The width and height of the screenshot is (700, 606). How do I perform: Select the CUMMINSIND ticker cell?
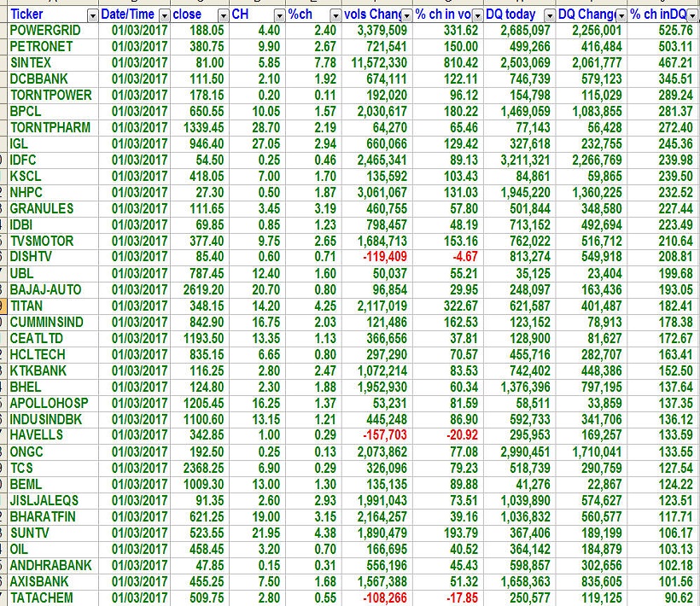[53, 322]
